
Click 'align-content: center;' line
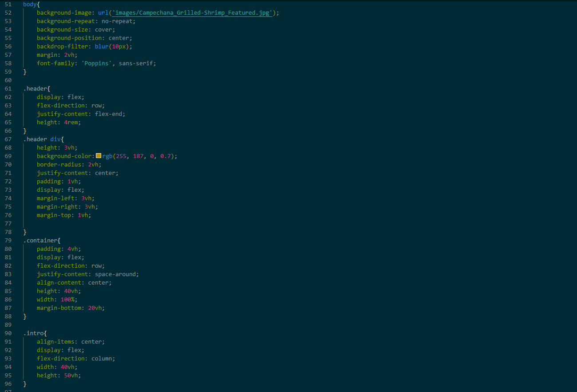tap(74, 282)
